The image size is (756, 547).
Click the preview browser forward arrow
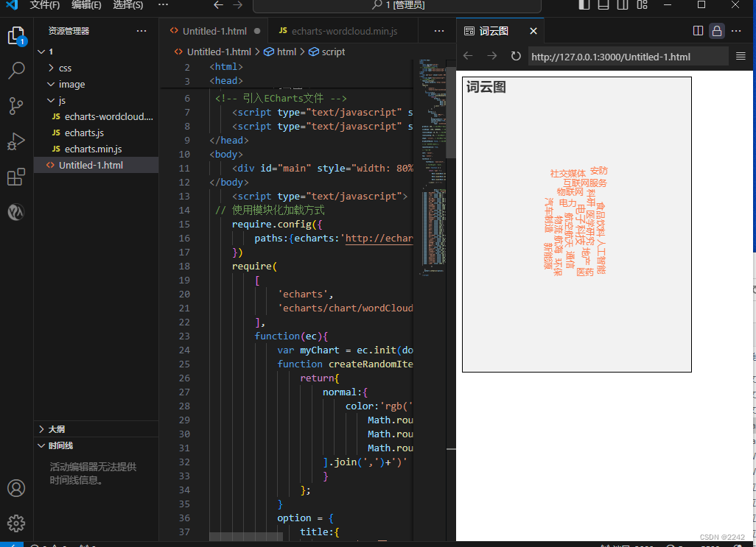[x=491, y=56]
